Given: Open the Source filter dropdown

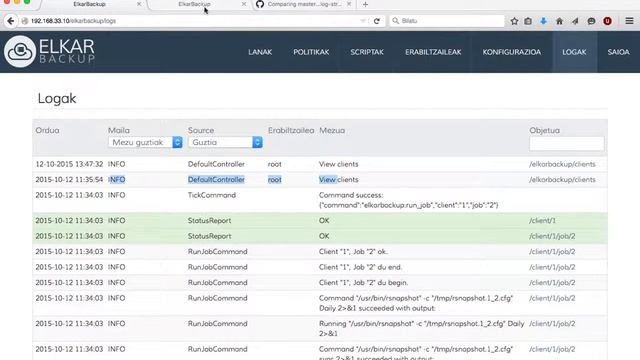Looking at the screenshot, I should click(x=225, y=142).
